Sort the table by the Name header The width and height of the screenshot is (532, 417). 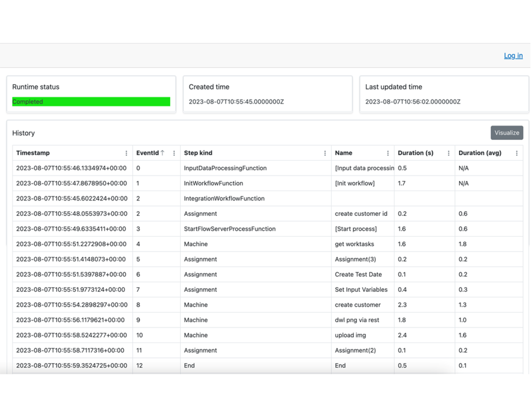pos(343,153)
